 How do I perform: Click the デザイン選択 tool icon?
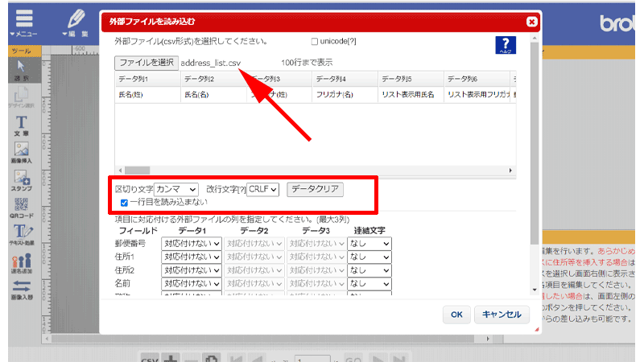pyautogui.click(x=22, y=97)
